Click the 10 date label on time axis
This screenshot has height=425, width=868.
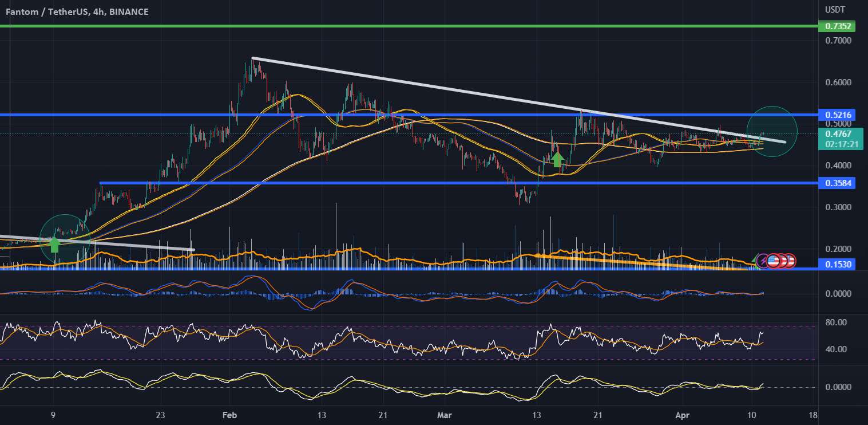752,415
